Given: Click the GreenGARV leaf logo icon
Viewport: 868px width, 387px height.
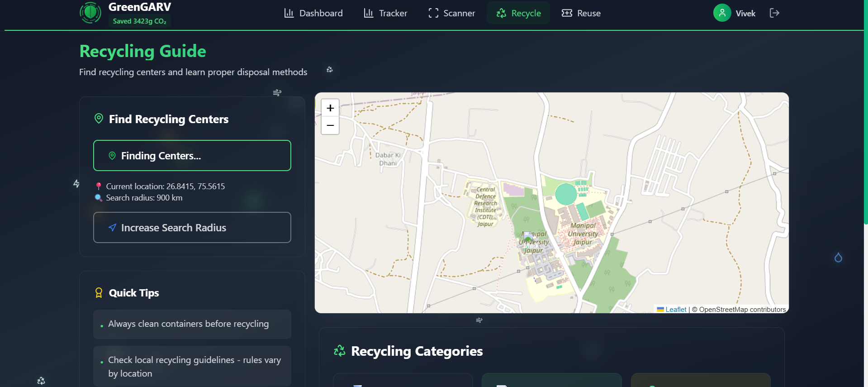Looking at the screenshot, I should tap(90, 13).
